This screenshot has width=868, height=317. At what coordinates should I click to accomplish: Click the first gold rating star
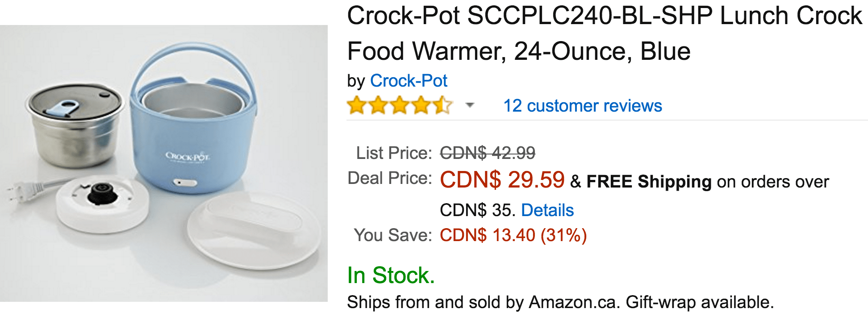tap(357, 105)
